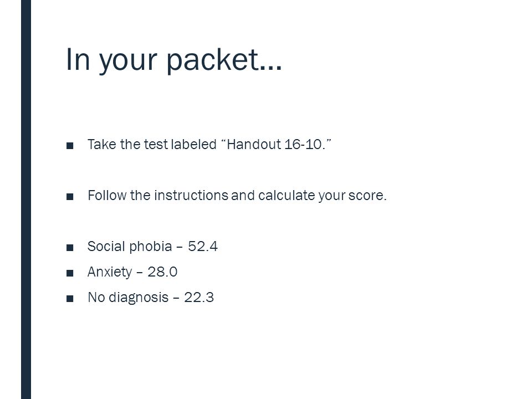Click the number 52.4
Image resolution: width=532 pixels, height=399 pixels.
[x=203, y=246]
